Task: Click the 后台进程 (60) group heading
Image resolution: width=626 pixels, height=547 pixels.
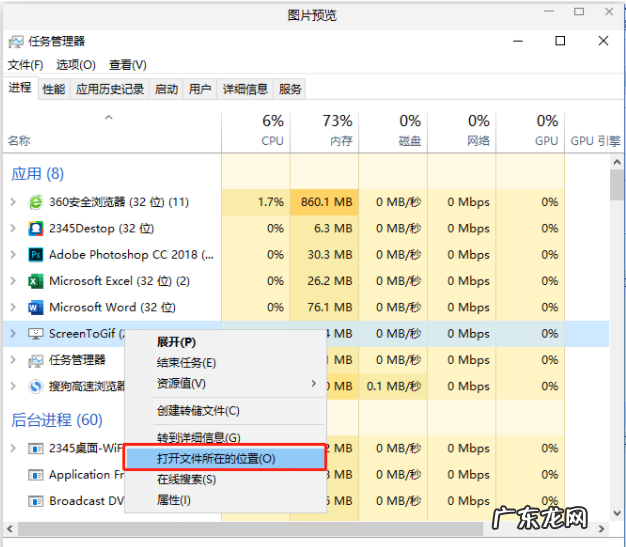Action: pyautogui.click(x=57, y=420)
